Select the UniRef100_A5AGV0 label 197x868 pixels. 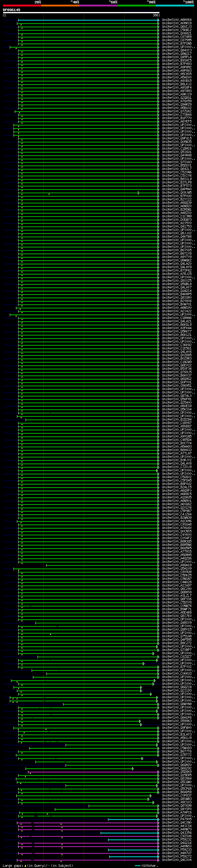point(176,77)
